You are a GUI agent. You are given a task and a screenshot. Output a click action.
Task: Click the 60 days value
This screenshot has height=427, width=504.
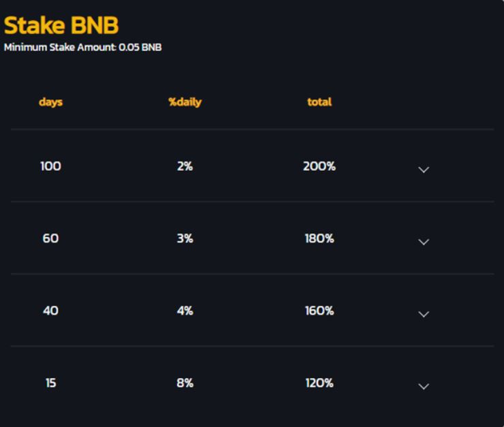51,238
